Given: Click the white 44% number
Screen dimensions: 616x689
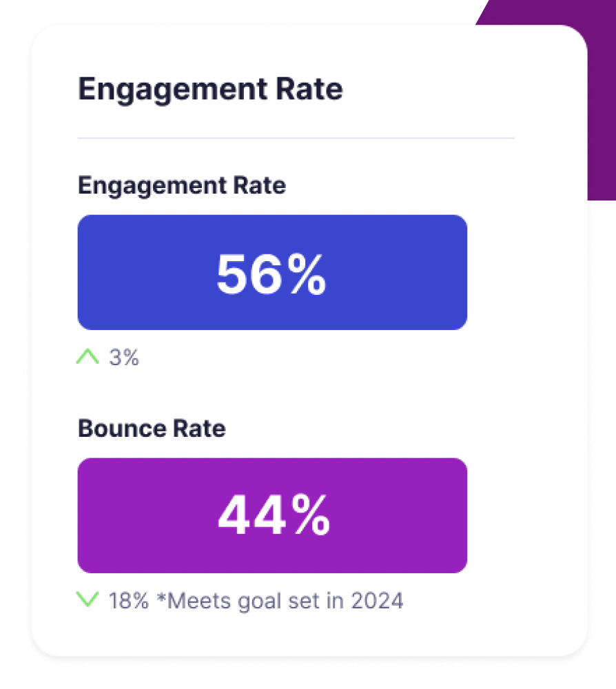Looking at the screenshot, I should point(273,516).
